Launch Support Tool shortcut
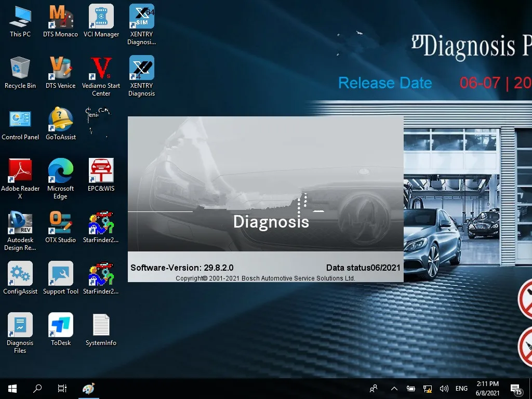 point(61,278)
